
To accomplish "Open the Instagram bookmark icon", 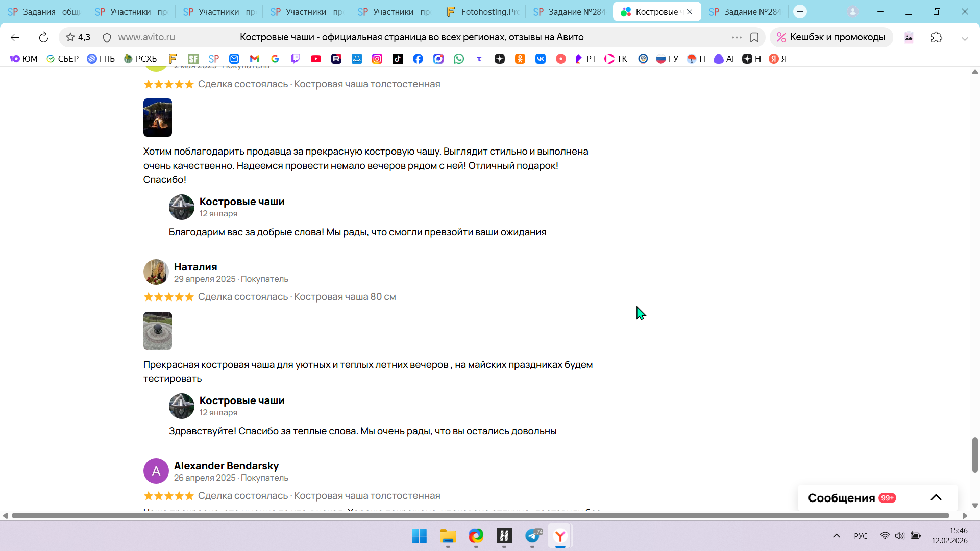I will click(x=377, y=59).
